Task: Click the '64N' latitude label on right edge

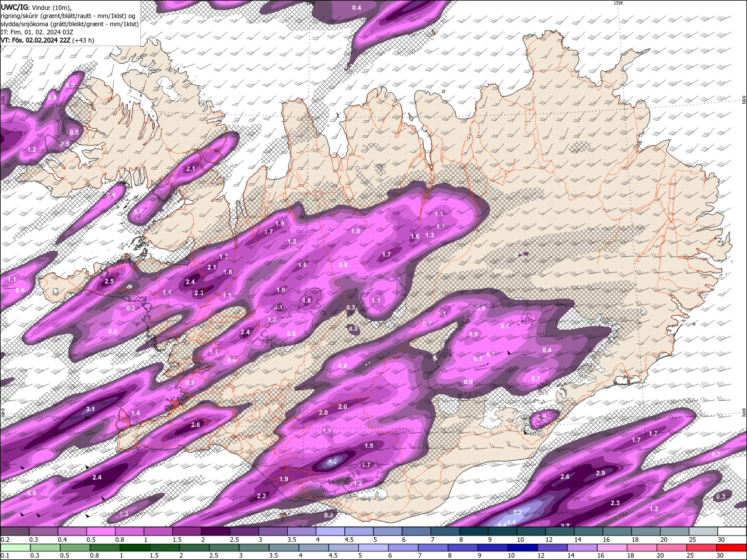Action: point(744,412)
